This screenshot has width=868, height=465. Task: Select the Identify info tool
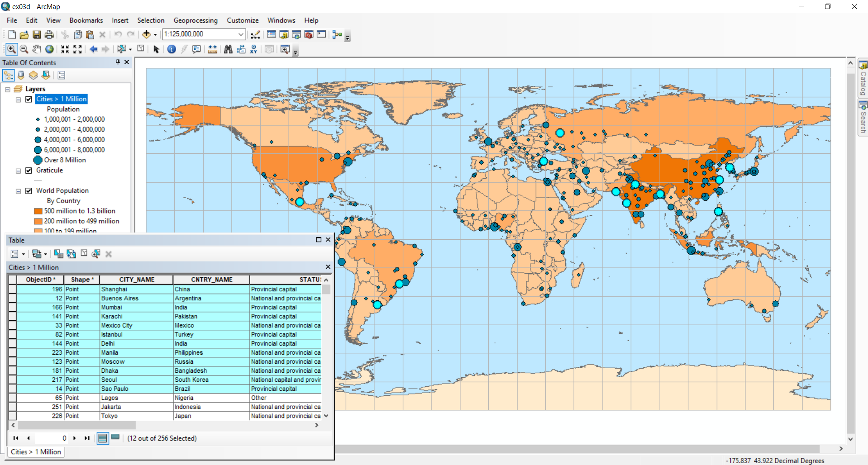click(172, 49)
